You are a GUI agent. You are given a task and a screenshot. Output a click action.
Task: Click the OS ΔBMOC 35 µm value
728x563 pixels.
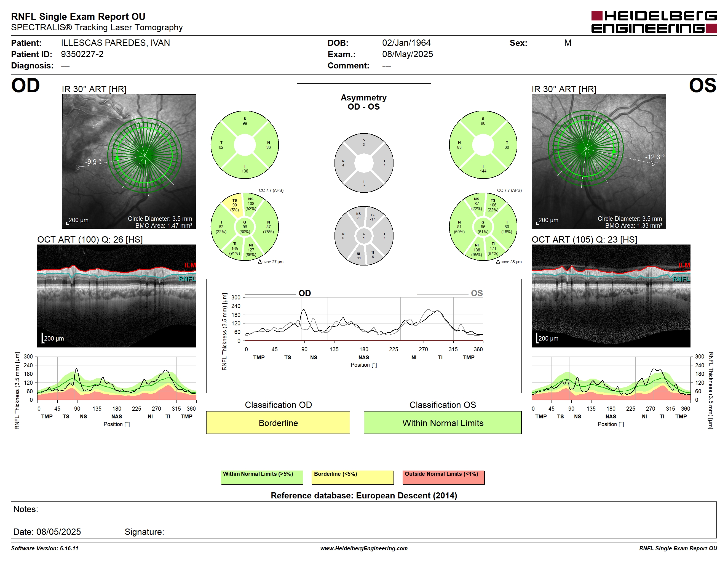(x=509, y=262)
